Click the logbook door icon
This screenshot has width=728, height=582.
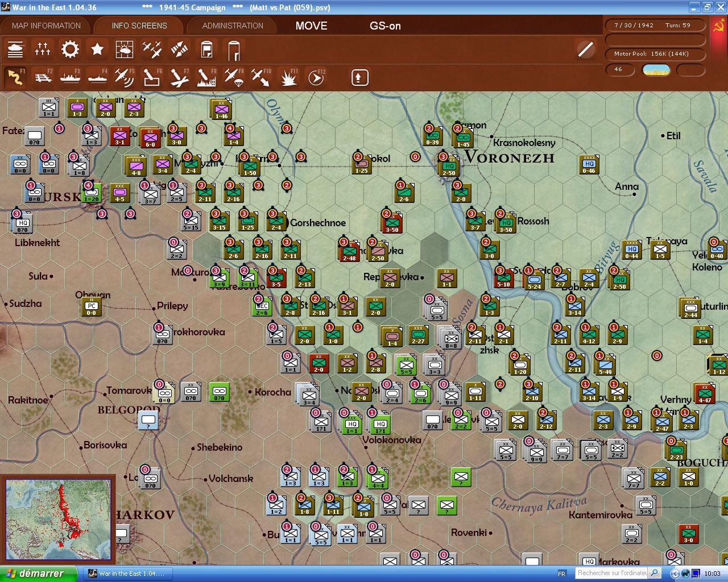point(234,50)
